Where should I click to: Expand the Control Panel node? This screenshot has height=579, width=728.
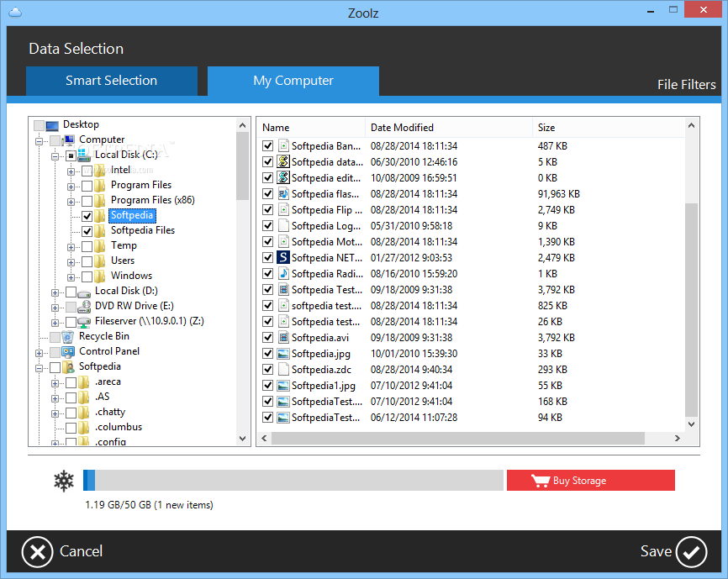coord(39,353)
